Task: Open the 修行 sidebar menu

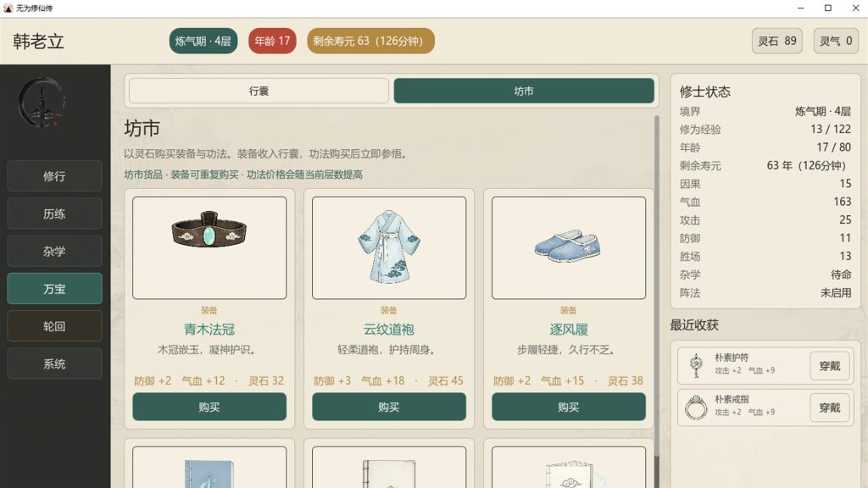Action: coord(54,176)
